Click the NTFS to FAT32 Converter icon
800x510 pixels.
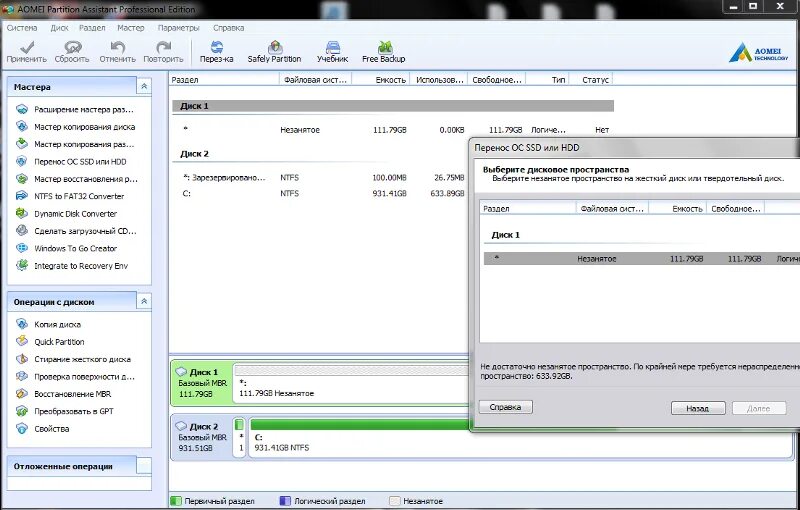pos(22,196)
